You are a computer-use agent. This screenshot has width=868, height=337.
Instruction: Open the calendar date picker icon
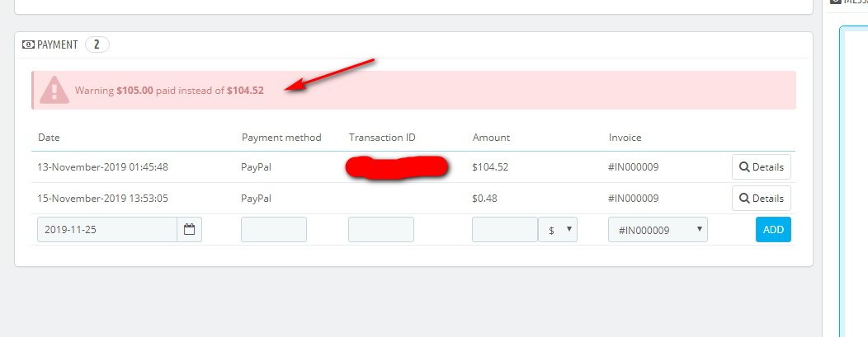point(189,230)
